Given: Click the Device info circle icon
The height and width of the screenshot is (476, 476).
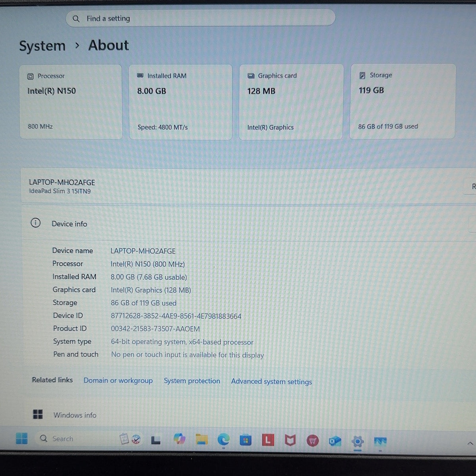Looking at the screenshot, I should [x=36, y=223].
